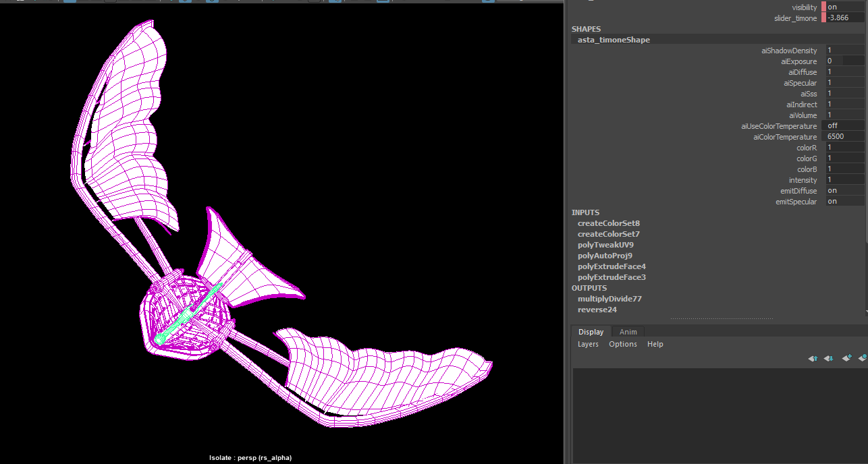Screen dimensions: 868x464
Task: Expand the asta_timoneShape shape node
Action: click(614, 40)
